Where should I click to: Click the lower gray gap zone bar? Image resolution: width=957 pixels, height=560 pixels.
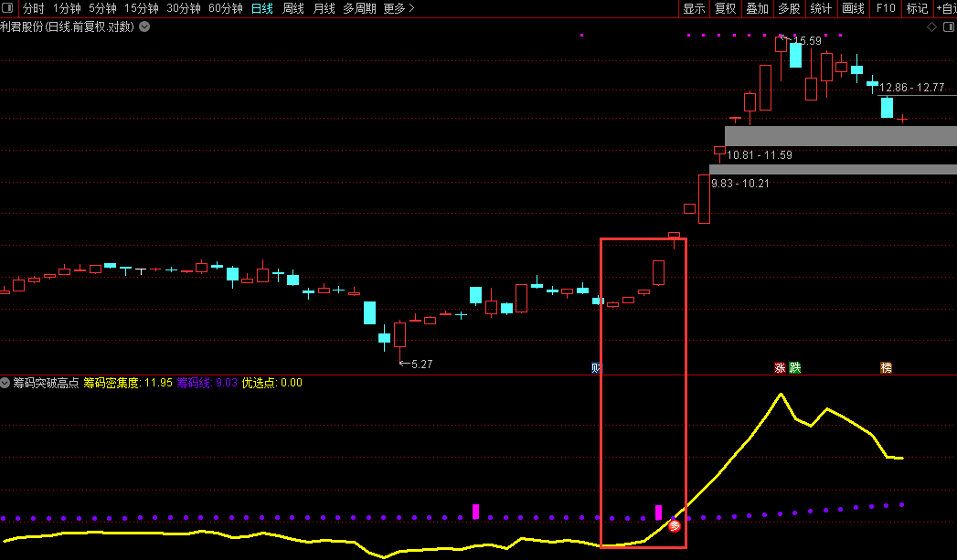pos(833,169)
